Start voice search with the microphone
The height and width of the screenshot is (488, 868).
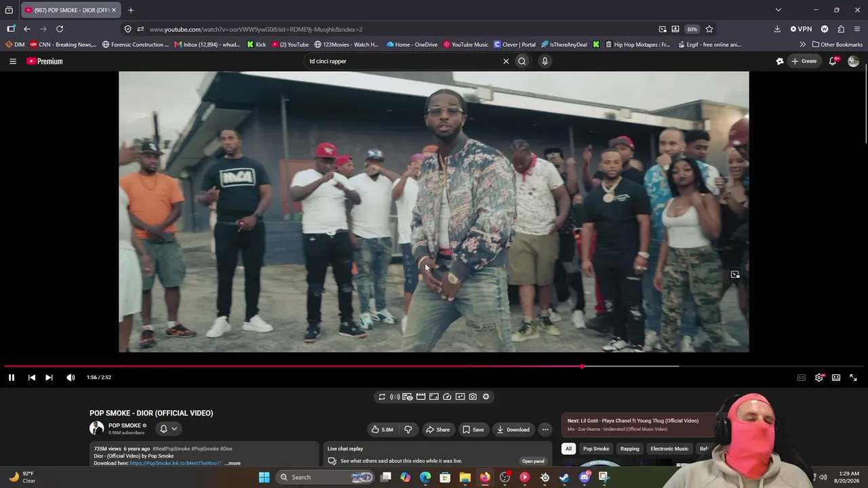pos(545,61)
